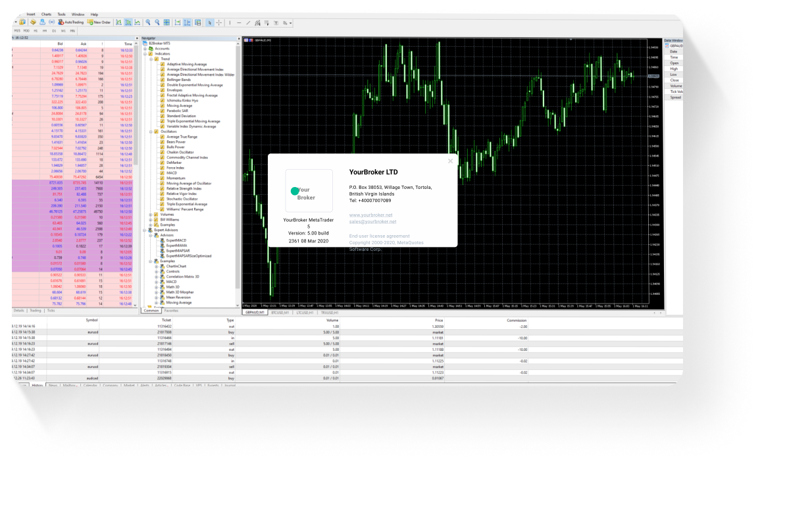Switch to the M15 timeframe
The image size is (812, 505).
[x=16, y=31]
